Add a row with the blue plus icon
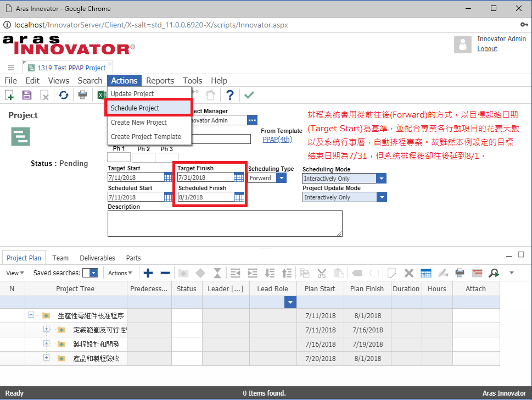Viewport: 532px width, 400px height. [148, 273]
